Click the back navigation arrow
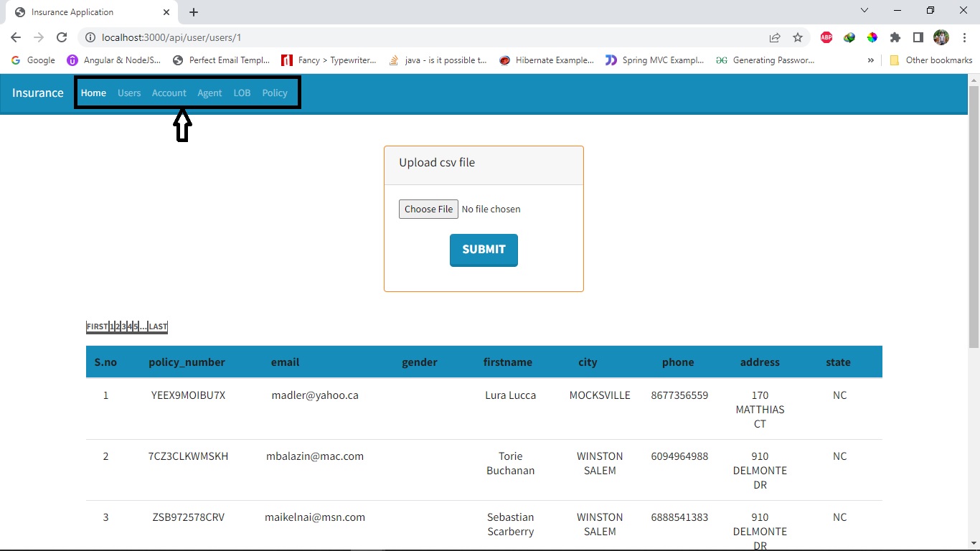 15,37
